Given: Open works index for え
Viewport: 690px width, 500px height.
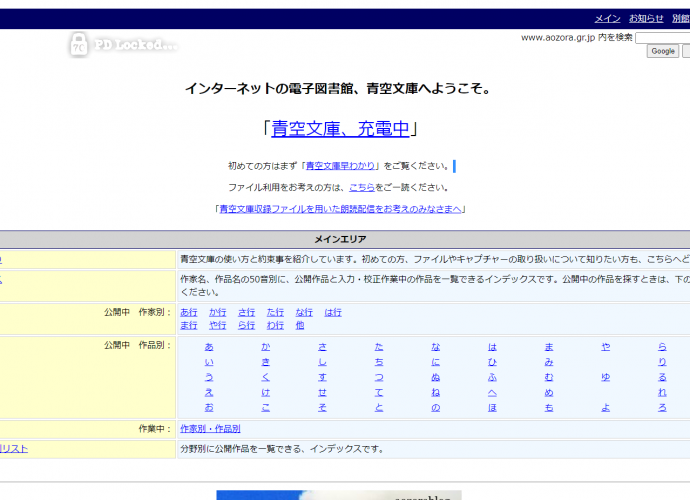Looking at the screenshot, I should pyautogui.click(x=209, y=393).
